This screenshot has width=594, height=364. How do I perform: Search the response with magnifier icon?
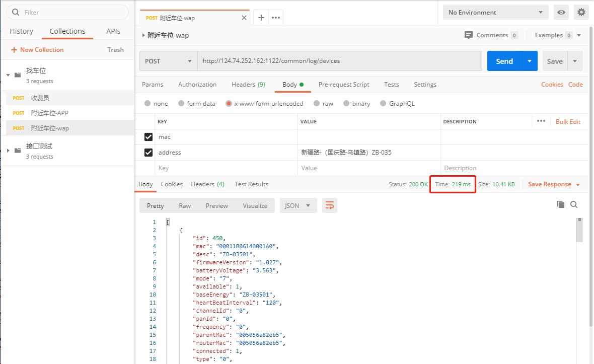click(x=574, y=204)
